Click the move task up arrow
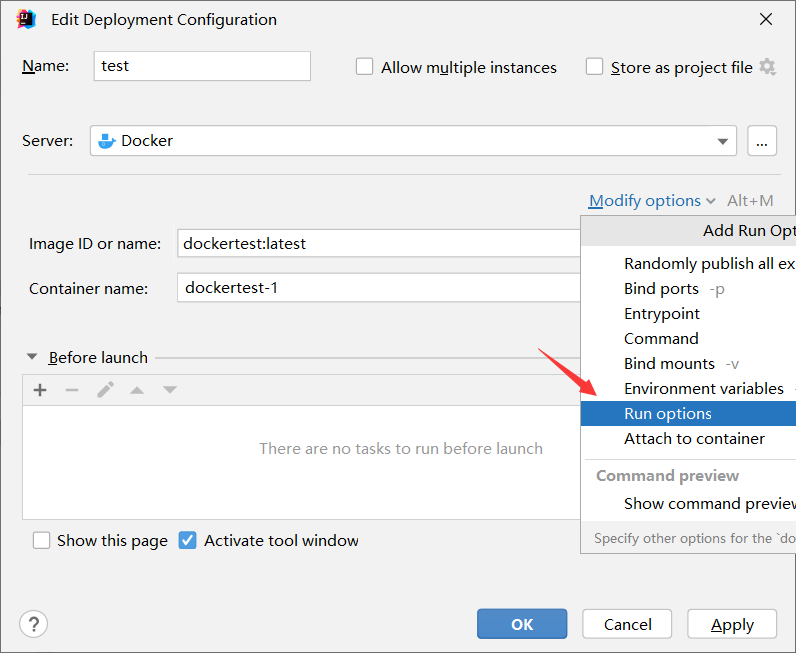796x653 pixels. click(137, 390)
